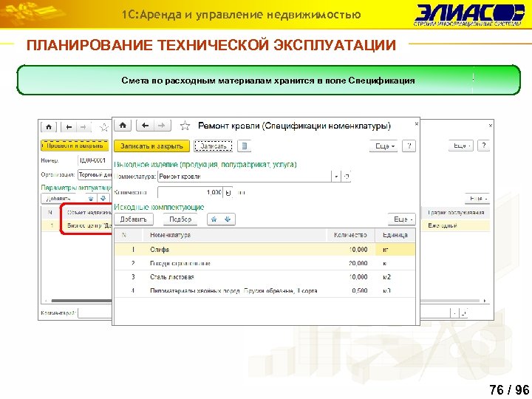This screenshot has width=532, height=399.
Task: Open Еще menu next to the help button
Action: 383,146
